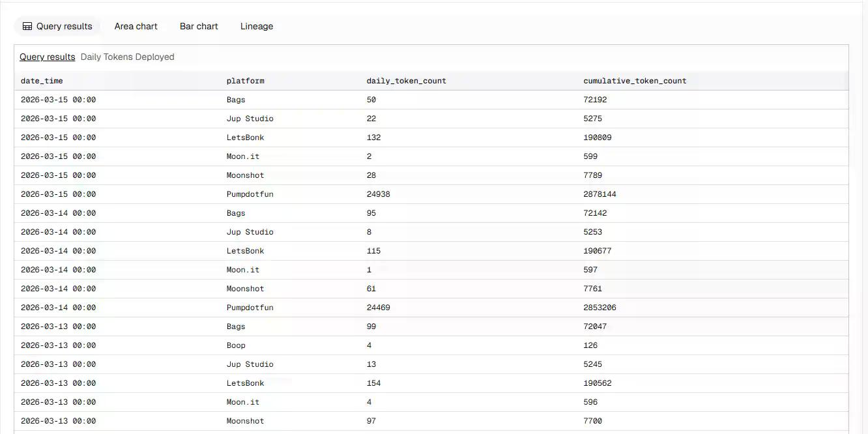Select the Lineage tab
The image size is (868, 434).
(x=256, y=27)
